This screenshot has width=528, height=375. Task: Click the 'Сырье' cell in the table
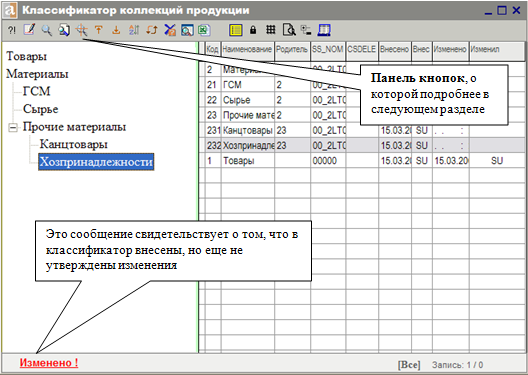click(x=248, y=100)
